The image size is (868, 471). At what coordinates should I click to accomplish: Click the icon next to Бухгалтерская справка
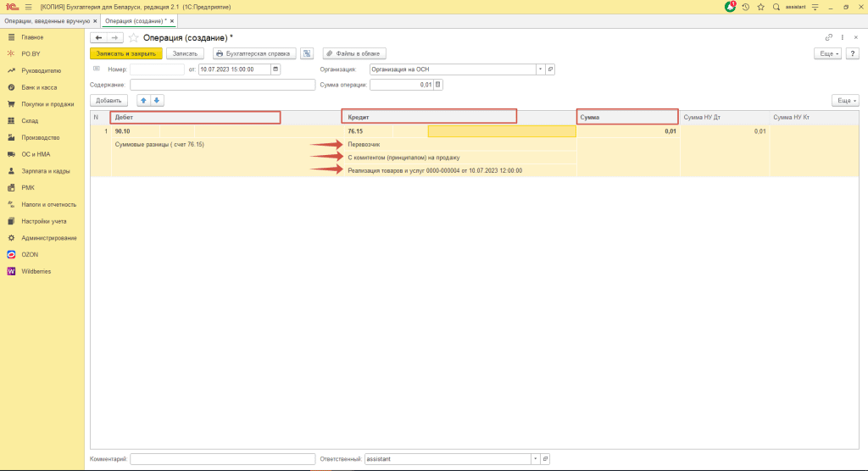point(307,53)
